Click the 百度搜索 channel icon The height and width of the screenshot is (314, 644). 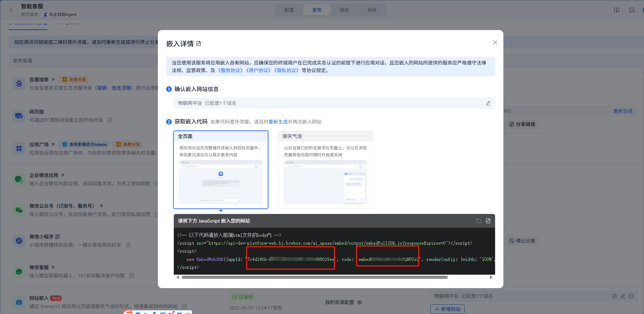19,84
